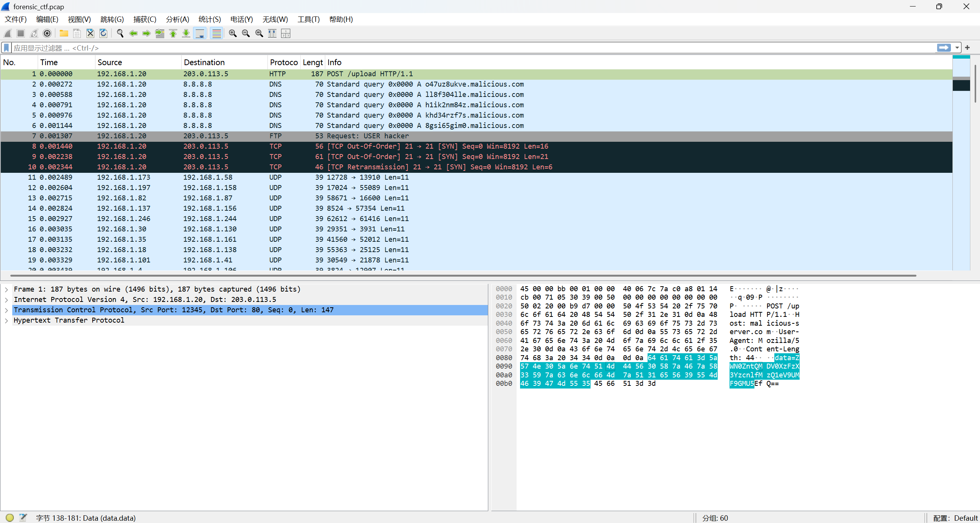
Task: Click the Destination column header
Action: 204,62
